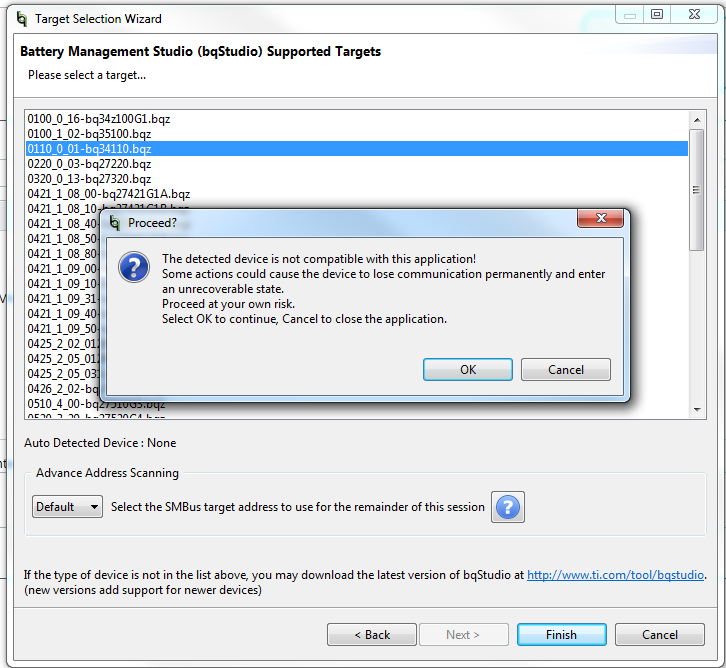Image resolution: width=726 pixels, height=668 pixels.
Task: Click the target list scroll down arrow
Action: pos(697,409)
